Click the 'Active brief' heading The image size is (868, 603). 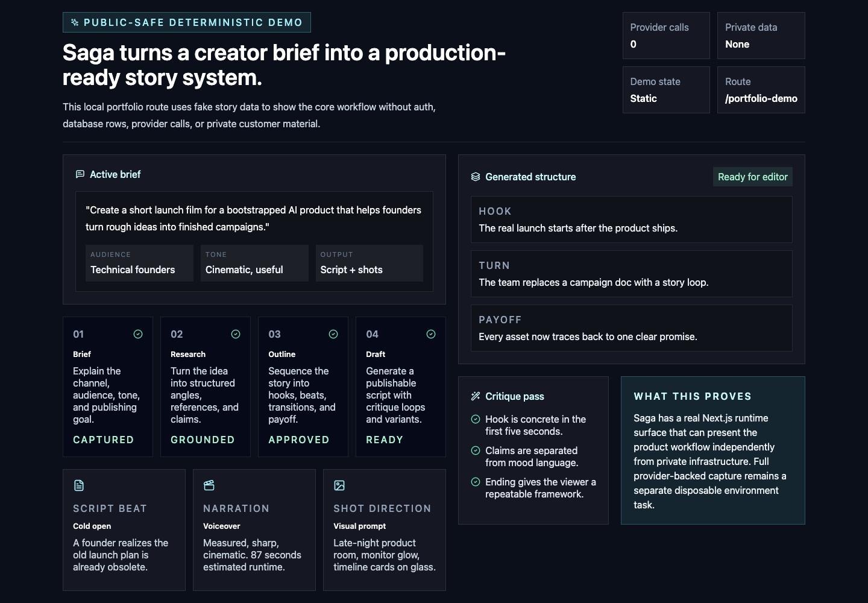(x=115, y=174)
